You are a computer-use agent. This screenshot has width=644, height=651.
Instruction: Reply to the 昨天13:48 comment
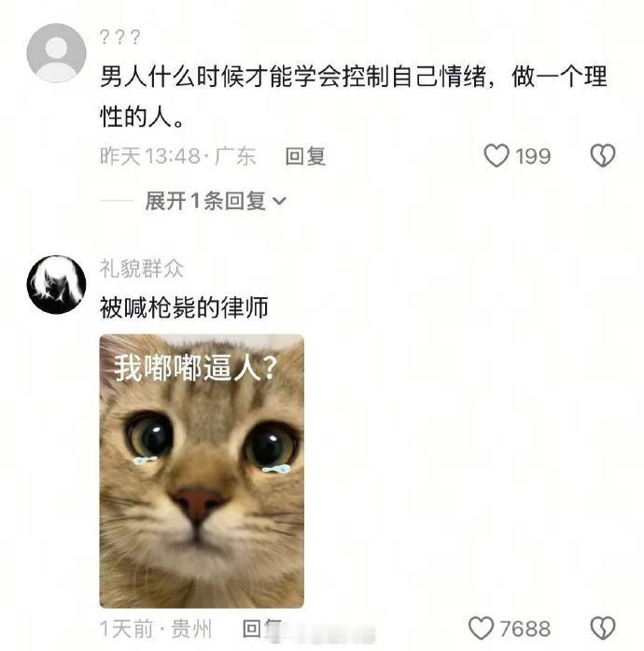[x=305, y=157]
